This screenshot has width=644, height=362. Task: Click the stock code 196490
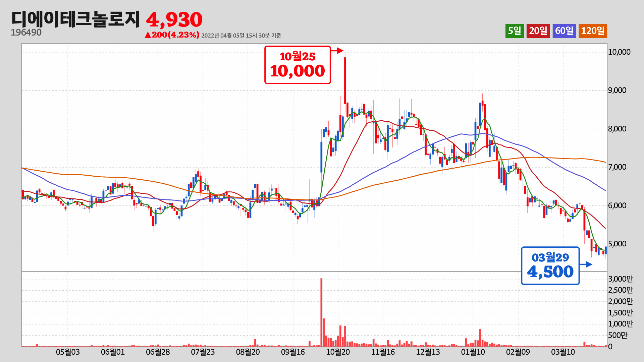point(26,33)
